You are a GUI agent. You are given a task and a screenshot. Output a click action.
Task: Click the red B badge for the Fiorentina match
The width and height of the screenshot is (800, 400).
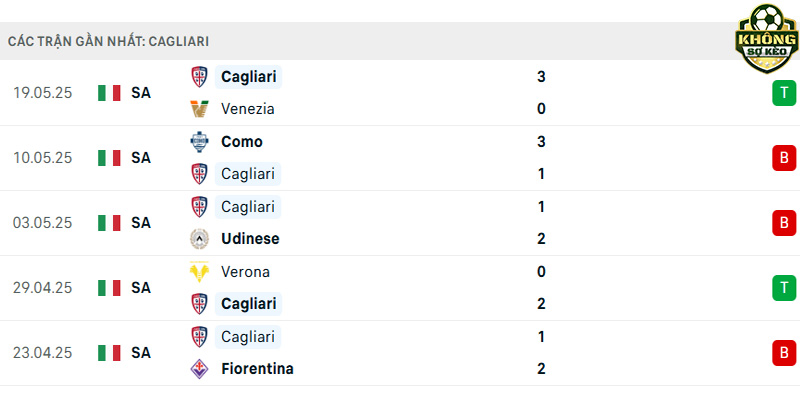pyautogui.click(x=784, y=353)
